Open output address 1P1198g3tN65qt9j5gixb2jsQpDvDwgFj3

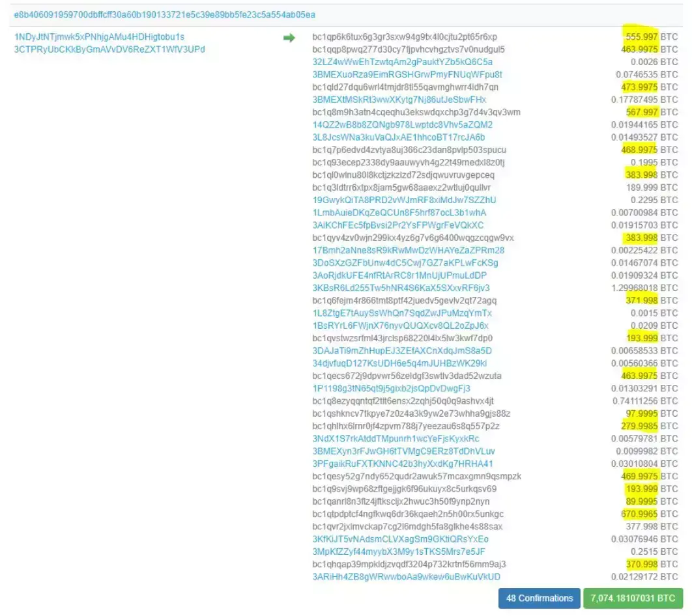391,388
